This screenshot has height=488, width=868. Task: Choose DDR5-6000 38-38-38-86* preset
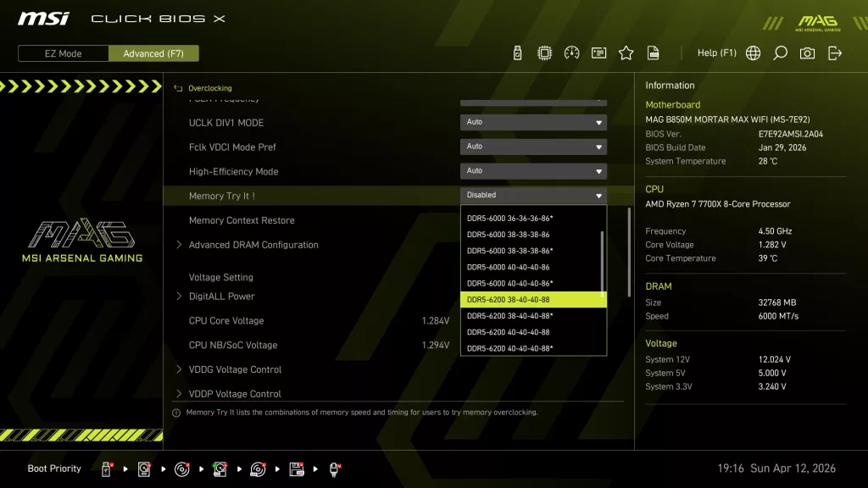531,251
